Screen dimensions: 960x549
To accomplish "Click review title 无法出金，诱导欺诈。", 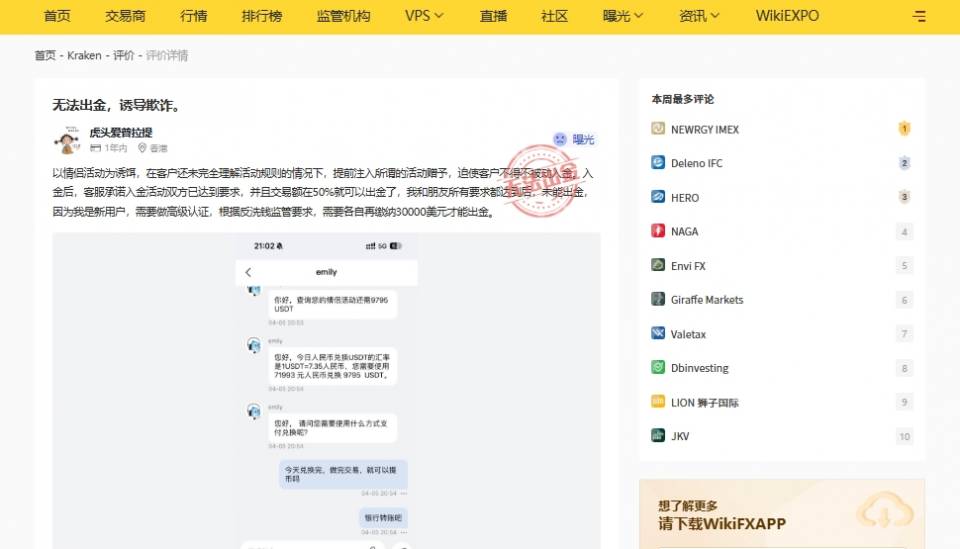I will 118,105.
